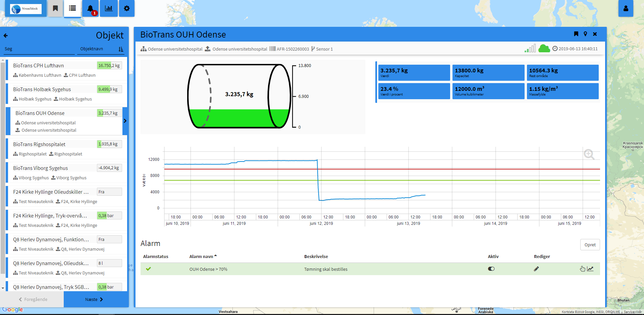This screenshot has width=644, height=315.
Task: Open the alarm bell notifications
Action: (91, 8)
